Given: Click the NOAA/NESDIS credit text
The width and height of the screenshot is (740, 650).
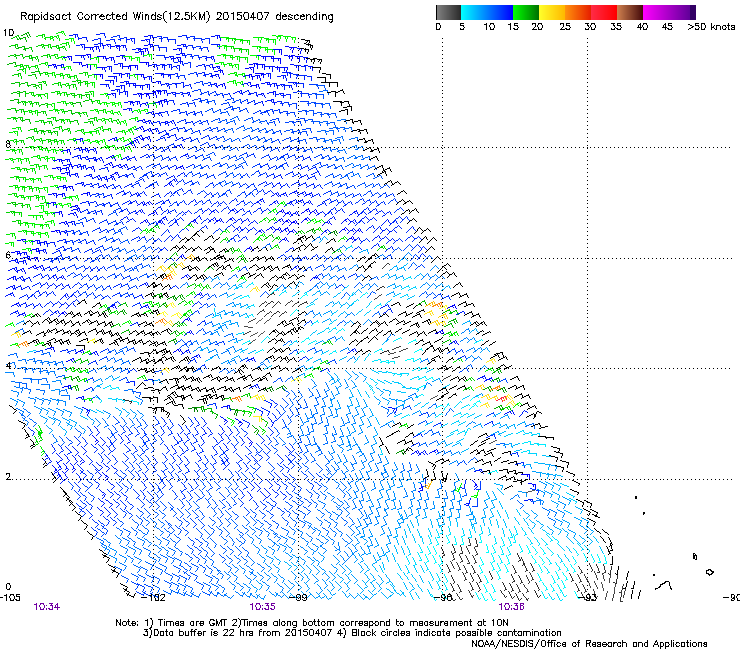Looking at the screenshot, I should tap(589, 644).
